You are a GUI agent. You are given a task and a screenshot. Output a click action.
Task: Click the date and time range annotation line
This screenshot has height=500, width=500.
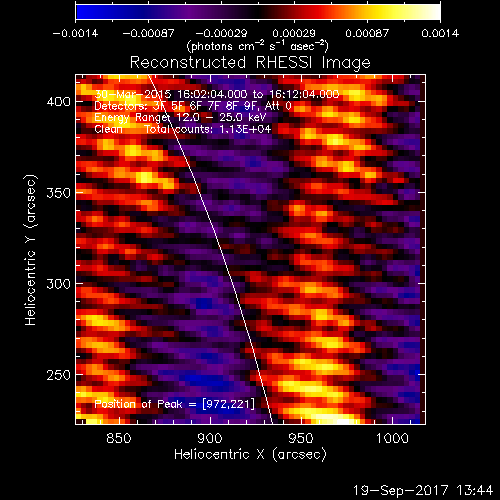pos(217,94)
